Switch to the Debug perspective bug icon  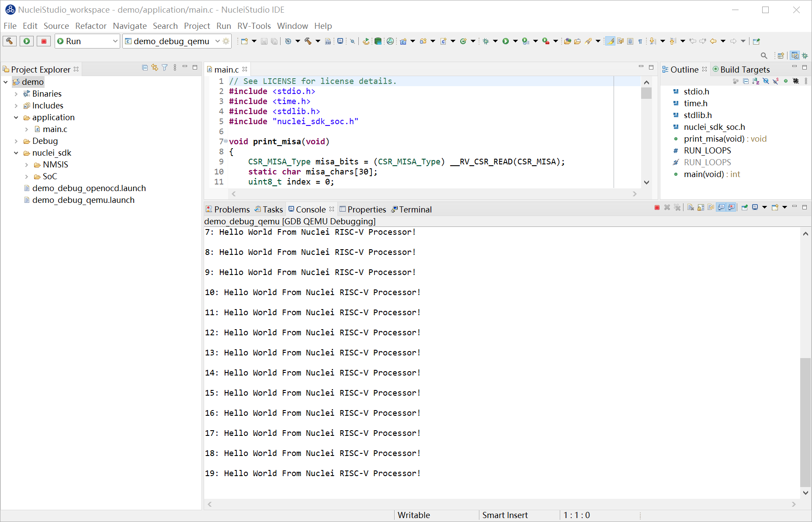[805, 56]
